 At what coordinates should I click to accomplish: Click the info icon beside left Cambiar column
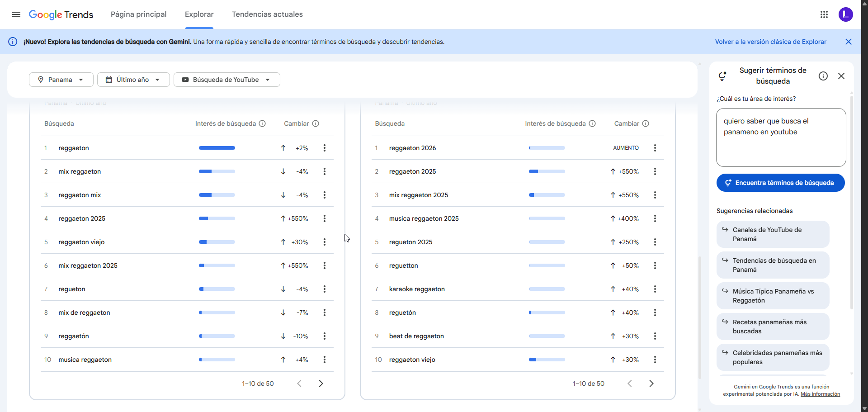tap(316, 123)
